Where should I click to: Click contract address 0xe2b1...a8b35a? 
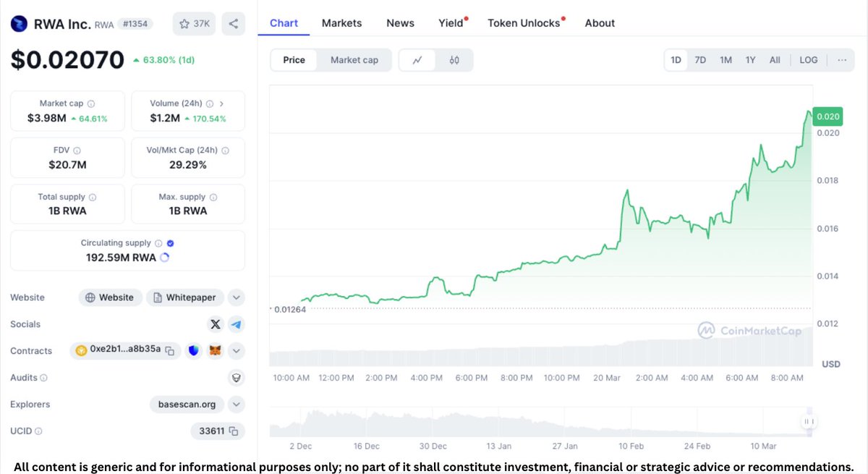[125, 351]
